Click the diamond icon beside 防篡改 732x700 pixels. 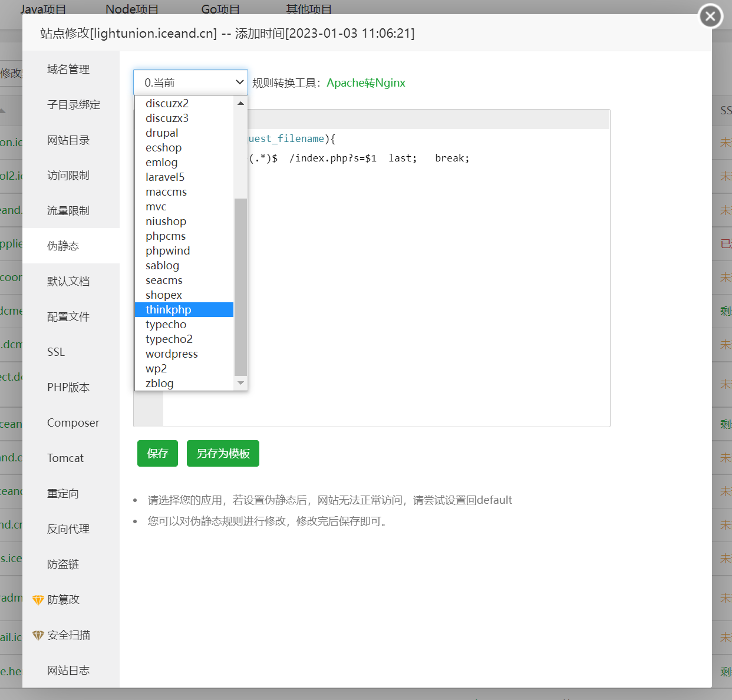pos(38,600)
